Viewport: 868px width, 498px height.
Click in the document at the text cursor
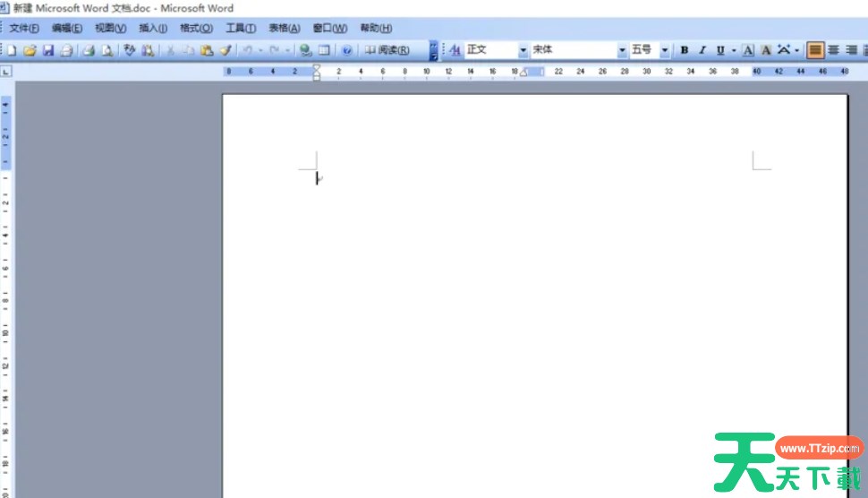click(x=317, y=178)
